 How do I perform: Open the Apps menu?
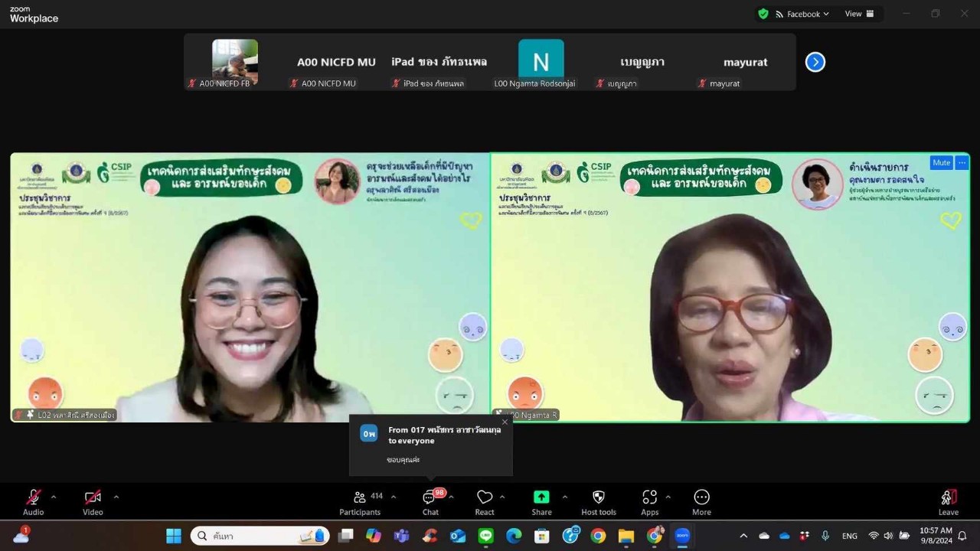[x=649, y=501]
